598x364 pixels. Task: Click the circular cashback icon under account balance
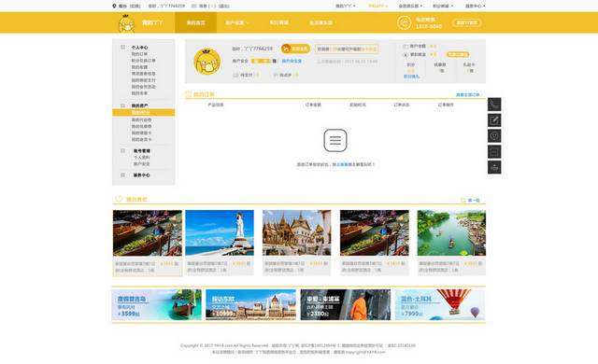[x=406, y=55]
